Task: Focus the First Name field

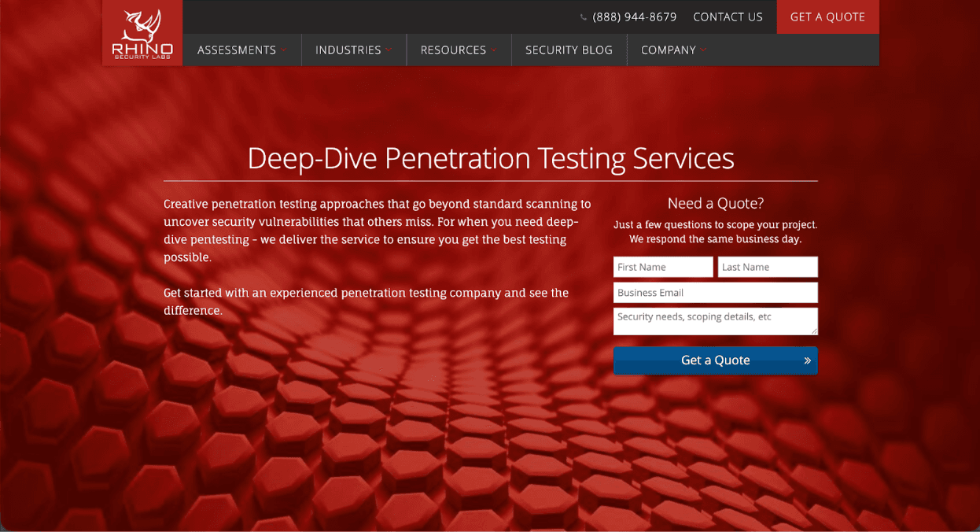Action: pos(663,267)
